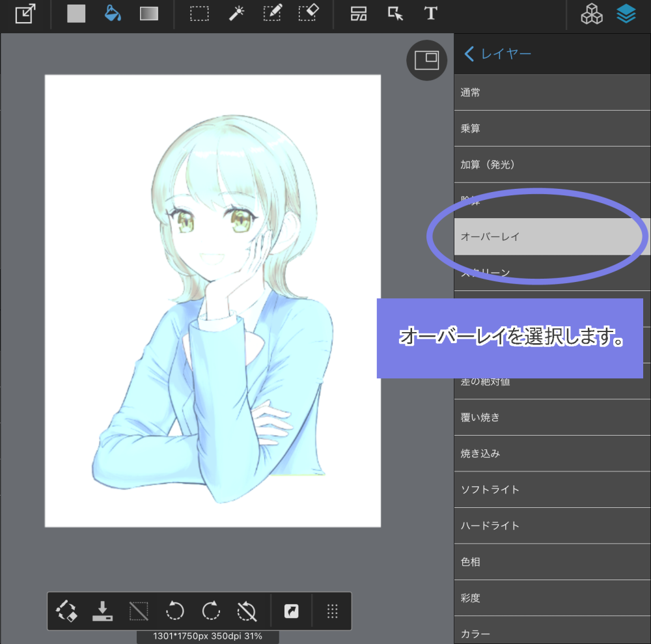Reset canvas rotation icon
The height and width of the screenshot is (644, 651).
coord(247,611)
